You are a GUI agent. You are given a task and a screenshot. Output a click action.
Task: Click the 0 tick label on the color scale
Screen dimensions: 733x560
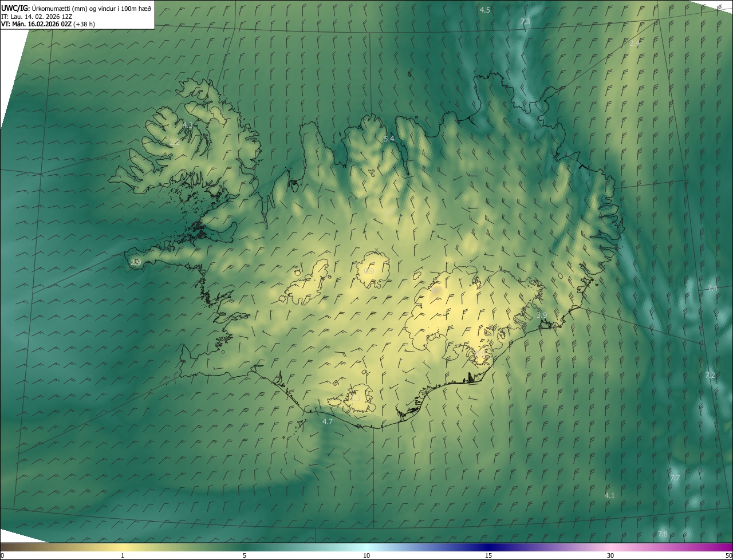click(x=2, y=555)
